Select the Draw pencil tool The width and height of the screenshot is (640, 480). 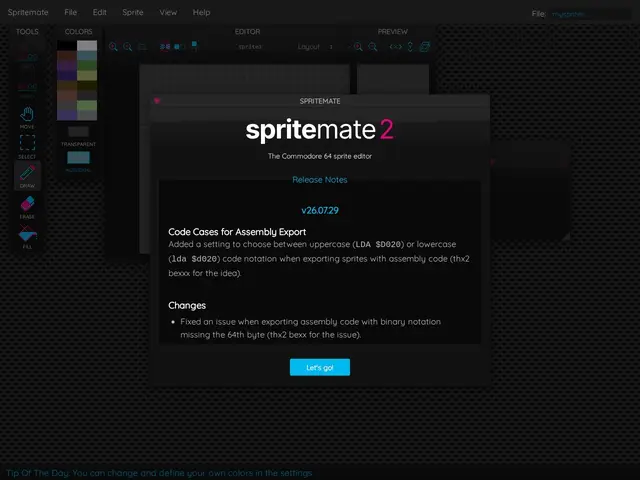[x=27, y=176]
